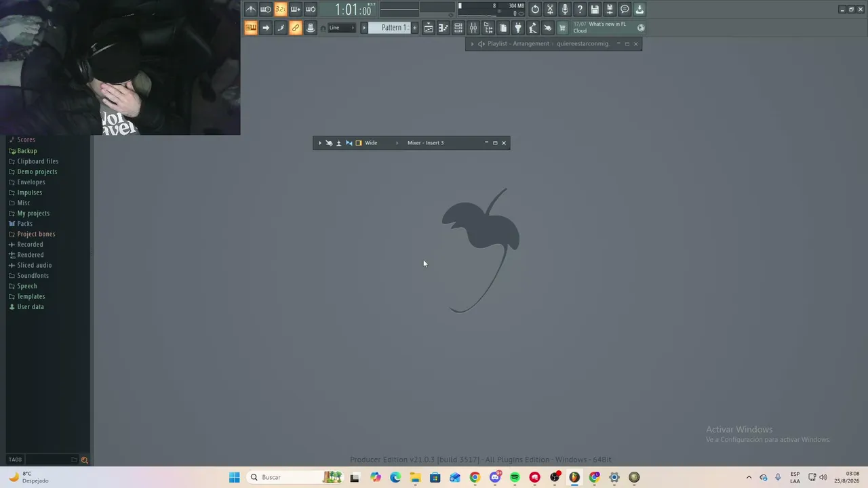868x488 pixels.
Task: Toggle typing keyboard to piano mode
Action: click(x=251, y=28)
